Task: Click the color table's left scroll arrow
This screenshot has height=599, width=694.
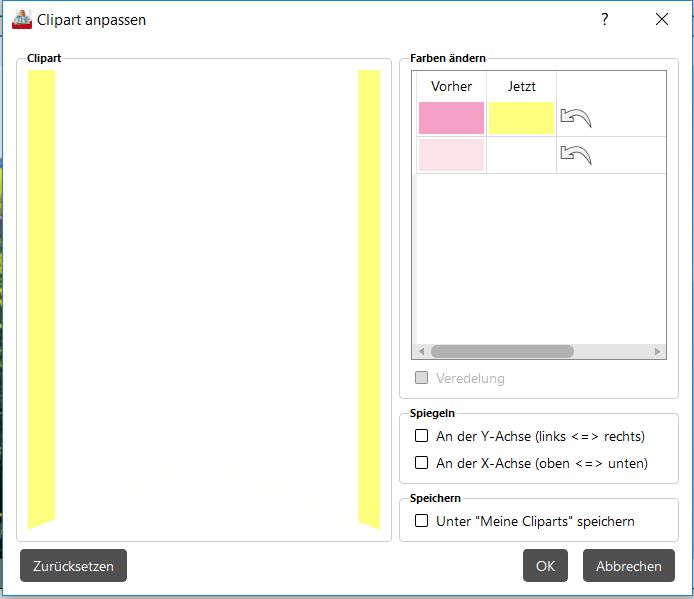Action: 421,352
